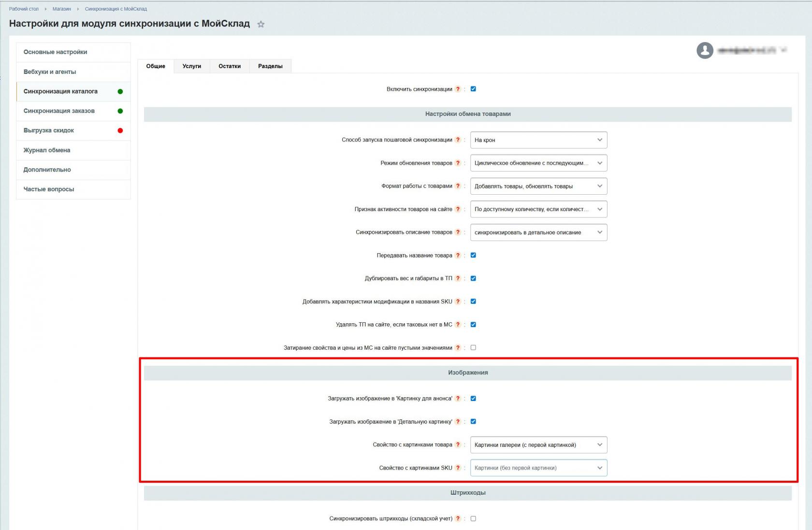
Task: Add page to favorites with star icon
Action: tap(261, 24)
